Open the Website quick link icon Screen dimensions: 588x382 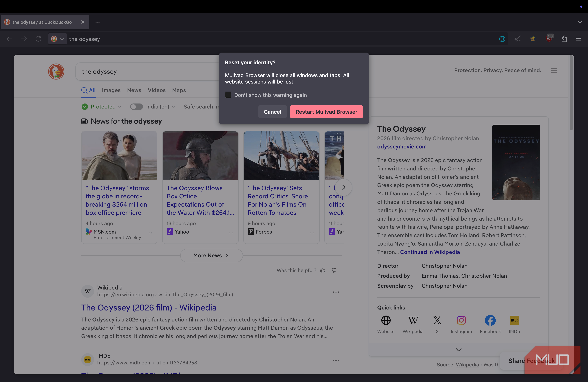pos(386,320)
